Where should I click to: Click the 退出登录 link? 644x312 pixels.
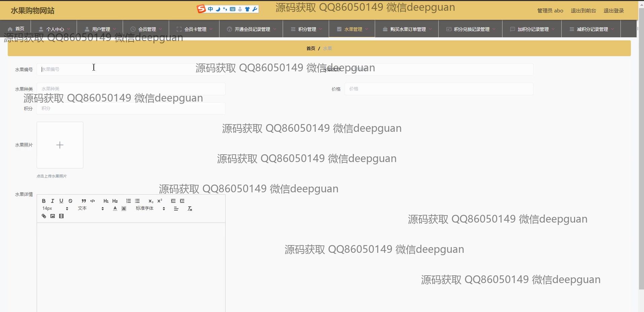click(613, 11)
